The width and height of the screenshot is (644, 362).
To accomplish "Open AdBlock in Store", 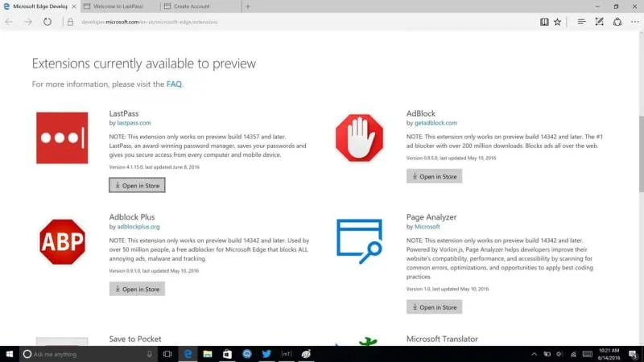I will point(434,176).
